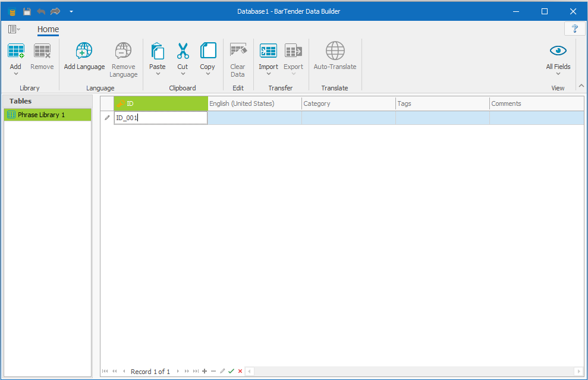Click the "Database1 - BarTender Data Builder" title
Image resolution: width=588 pixels, height=380 pixels.
point(289,11)
